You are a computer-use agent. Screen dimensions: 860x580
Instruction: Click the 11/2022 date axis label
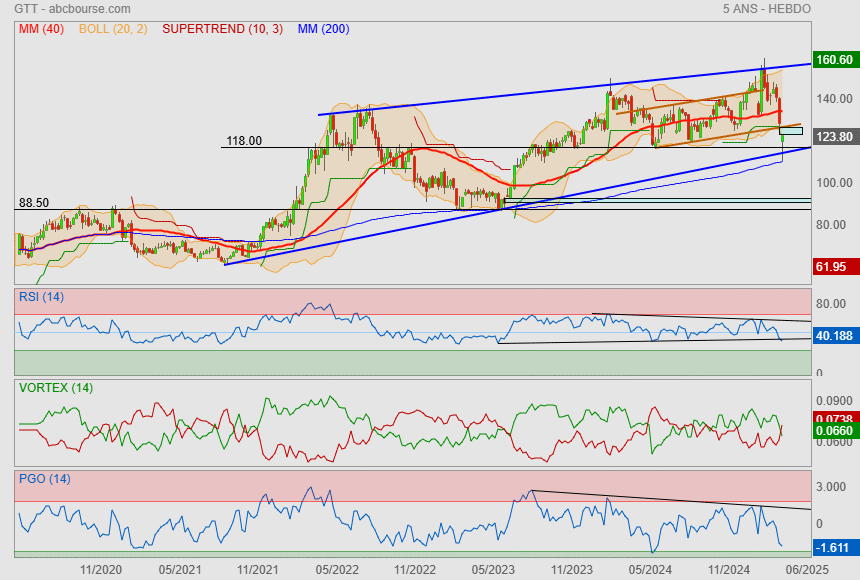415,570
